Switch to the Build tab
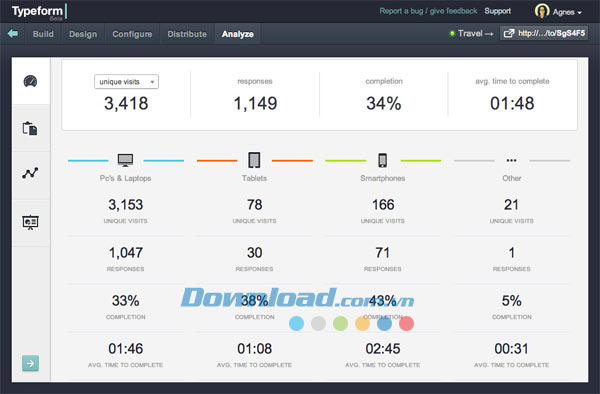The height and width of the screenshot is (394, 600). coord(43,34)
